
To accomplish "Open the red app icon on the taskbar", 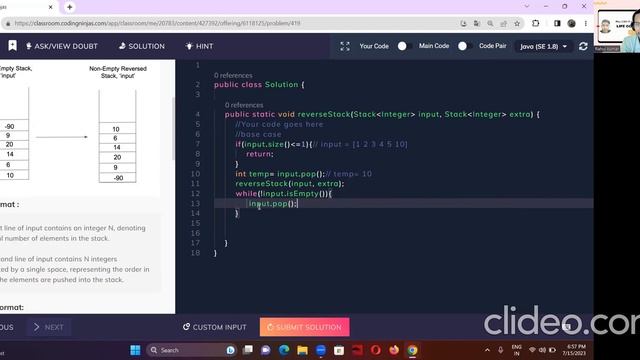I will 358,350.
